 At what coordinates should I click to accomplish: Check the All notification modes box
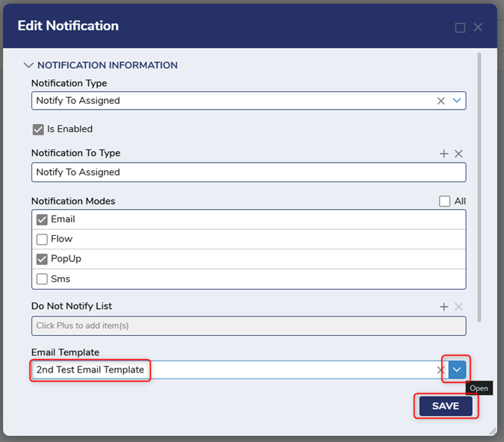pos(445,202)
